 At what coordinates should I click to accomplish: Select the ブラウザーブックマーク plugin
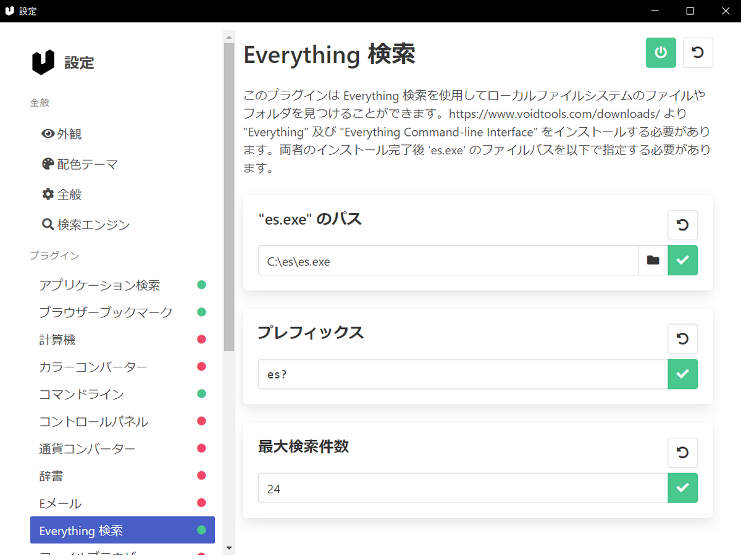122,312
